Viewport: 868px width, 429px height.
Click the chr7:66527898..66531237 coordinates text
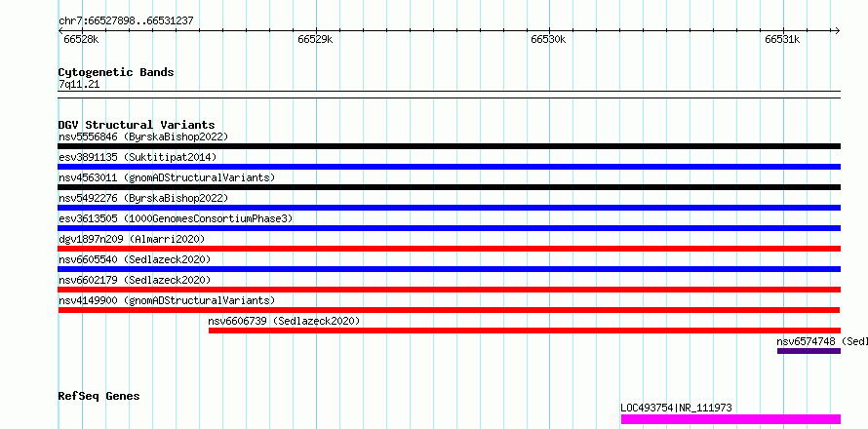tap(126, 21)
